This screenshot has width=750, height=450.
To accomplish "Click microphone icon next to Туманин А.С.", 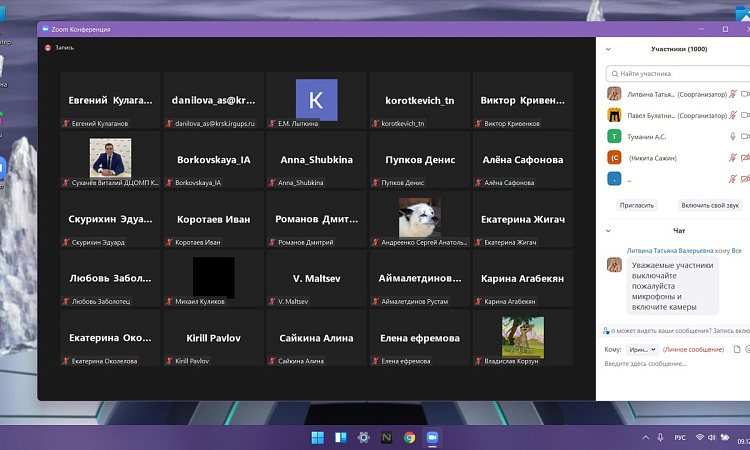I will click(733, 136).
